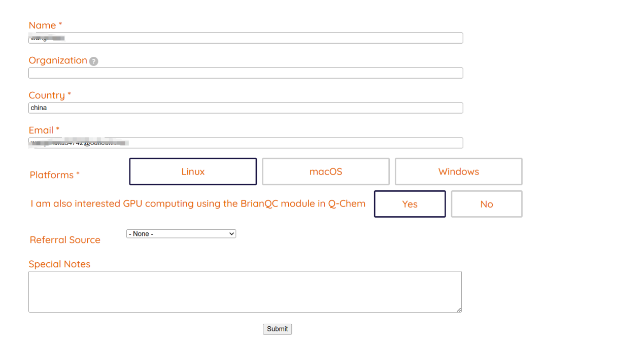Choose No for BrianQC GPU computing
This screenshot has width=644, height=343.
pyautogui.click(x=486, y=204)
